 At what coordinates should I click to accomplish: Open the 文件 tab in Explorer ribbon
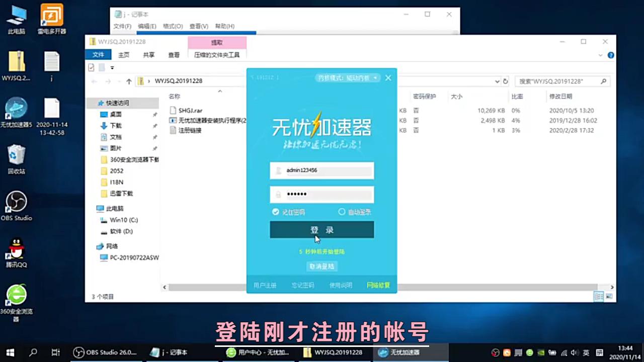click(x=98, y=55)
